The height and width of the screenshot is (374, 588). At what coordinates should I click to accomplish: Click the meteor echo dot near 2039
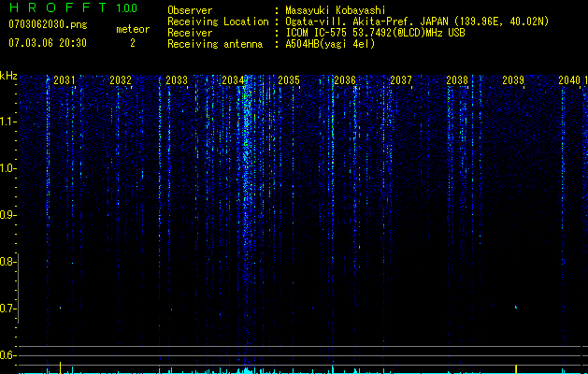(x=516, y=308)
